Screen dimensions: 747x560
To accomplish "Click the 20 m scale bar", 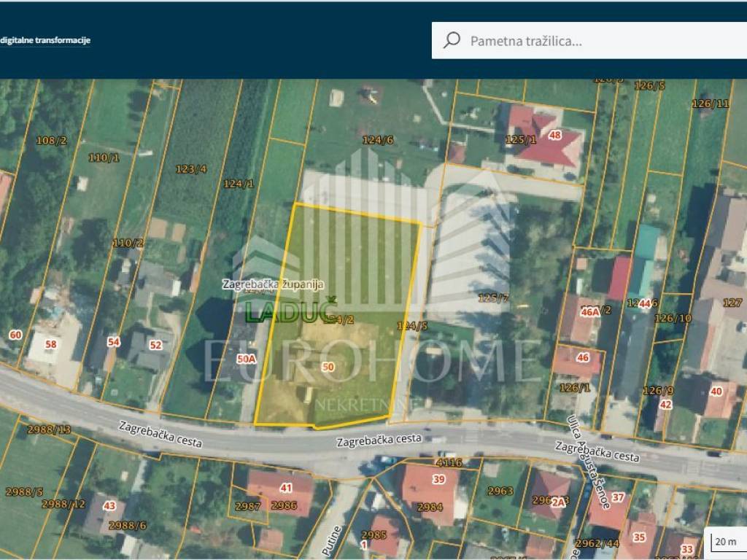I will (725, 542).
